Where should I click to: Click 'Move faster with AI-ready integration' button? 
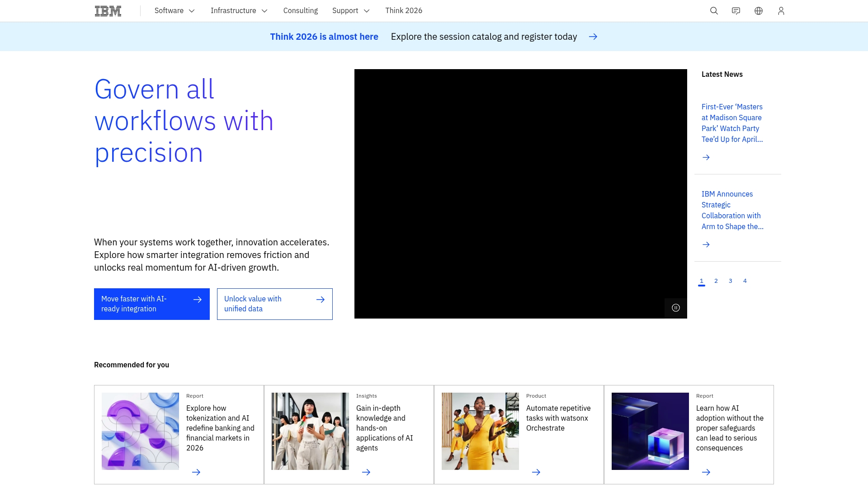151,304
